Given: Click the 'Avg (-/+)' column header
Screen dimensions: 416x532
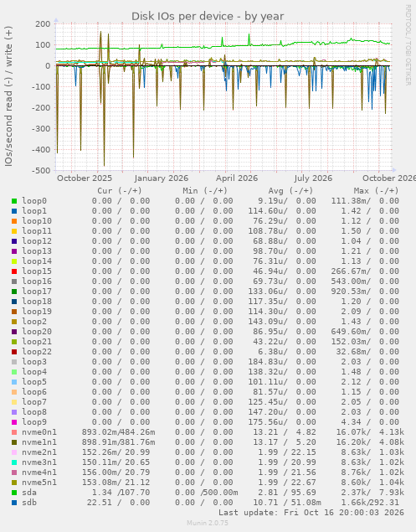Looking at the screenshot, I should point(290,191).
